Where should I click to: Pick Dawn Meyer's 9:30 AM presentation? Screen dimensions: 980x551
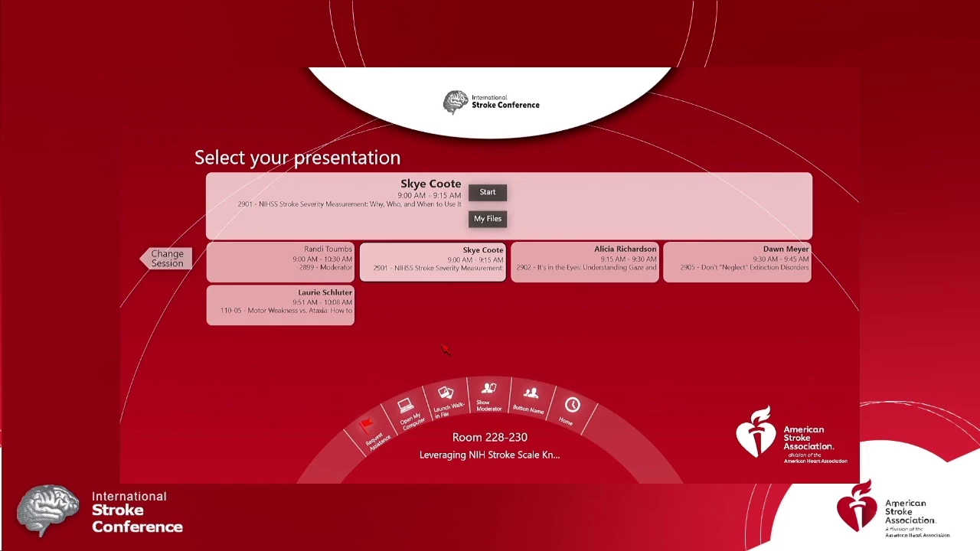pos(737,262)
